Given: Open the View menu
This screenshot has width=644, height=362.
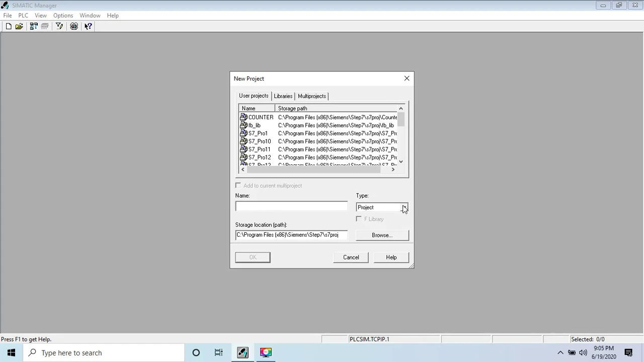Looking at the screenshot, I should point(41,16).
